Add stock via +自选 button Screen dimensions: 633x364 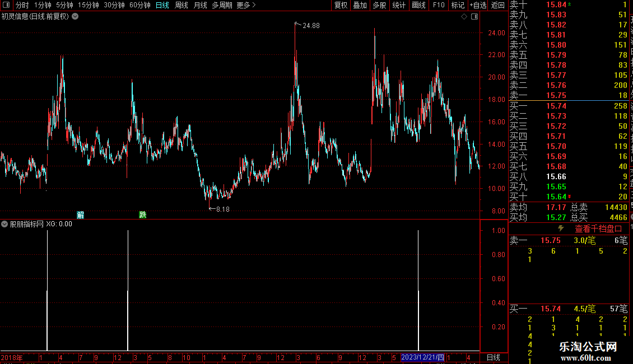tap(478, 5)
